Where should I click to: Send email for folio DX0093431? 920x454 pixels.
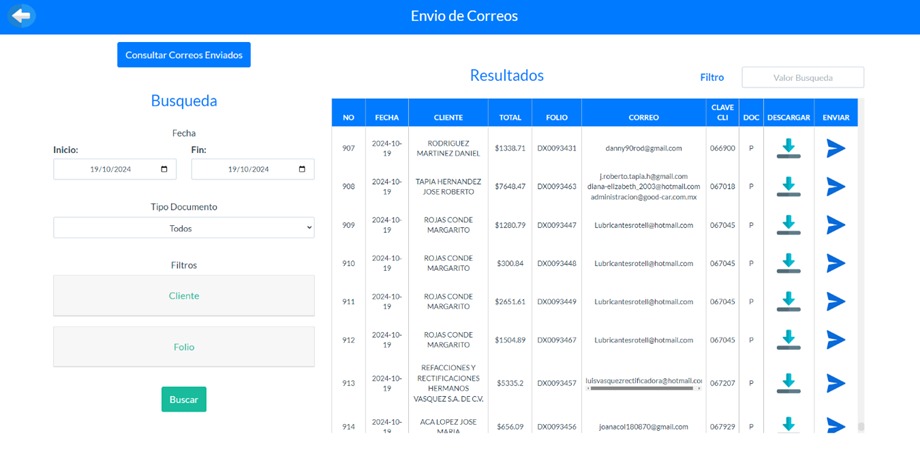click(836, 148)
